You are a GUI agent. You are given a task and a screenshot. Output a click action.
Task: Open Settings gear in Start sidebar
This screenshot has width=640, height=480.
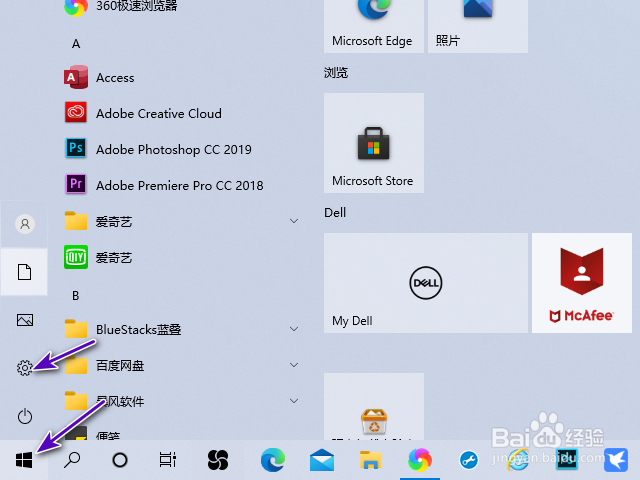click(x=24, y=368)
